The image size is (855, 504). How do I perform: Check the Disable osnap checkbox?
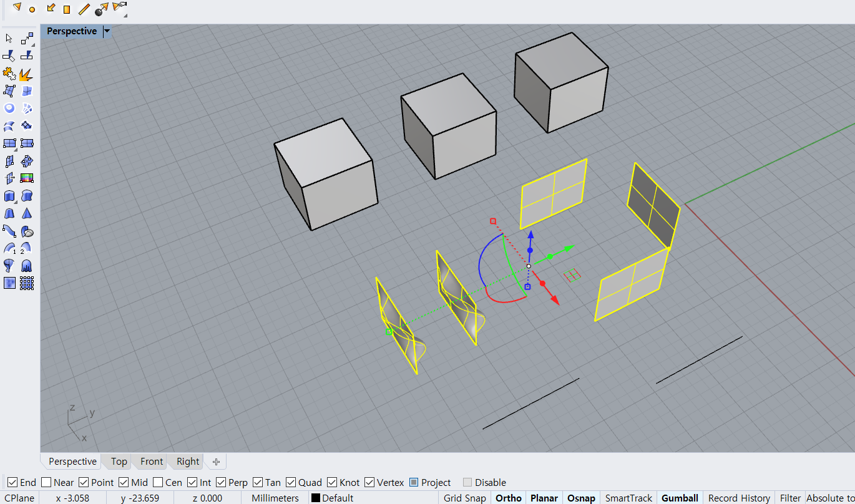[x=467, y=482]
